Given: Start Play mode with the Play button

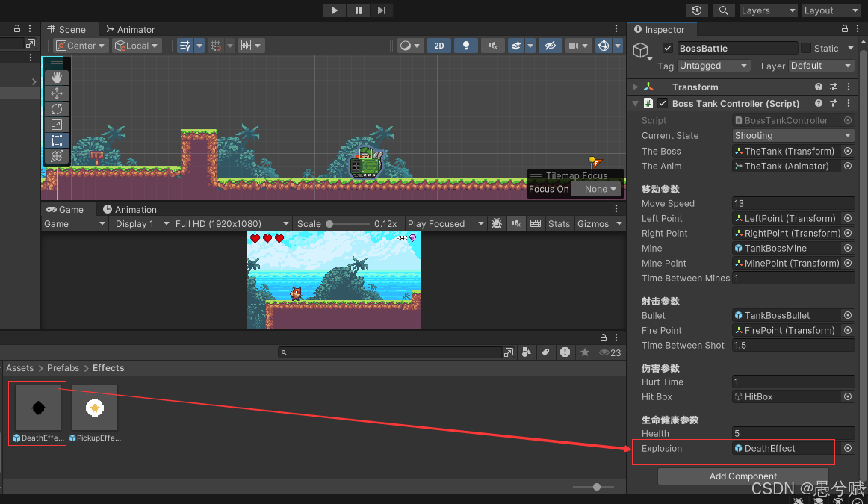Looking at the screenshot, I should tap(334, 10).
